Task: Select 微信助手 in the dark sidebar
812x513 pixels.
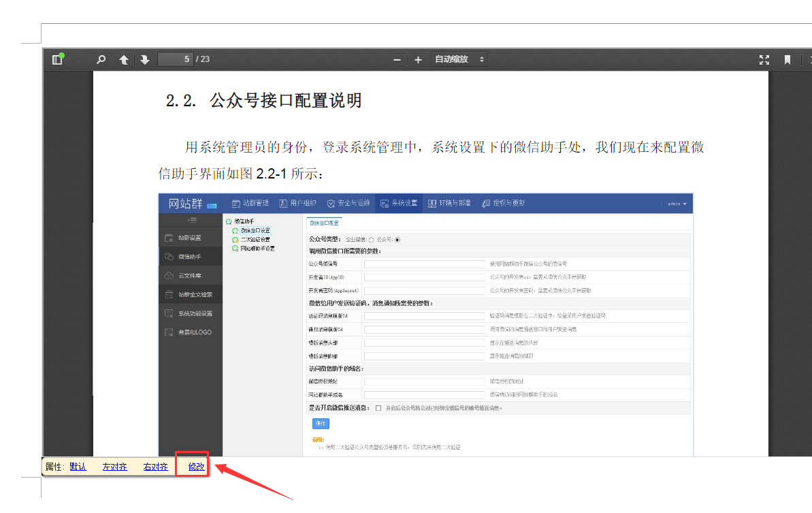Action: [x=191, y=256]
